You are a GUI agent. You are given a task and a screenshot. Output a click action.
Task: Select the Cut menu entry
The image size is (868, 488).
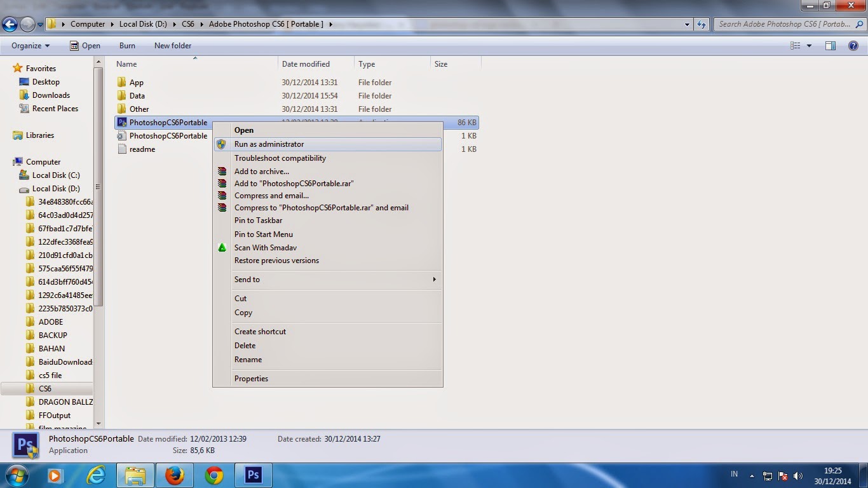click(328, 299)
